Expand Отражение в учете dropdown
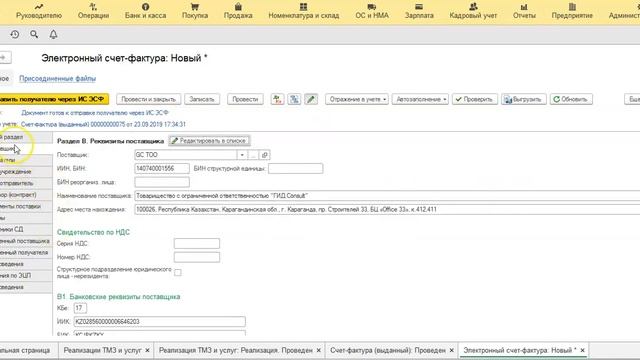The width and height of the screenshot is (640, 360). [357, 99]
